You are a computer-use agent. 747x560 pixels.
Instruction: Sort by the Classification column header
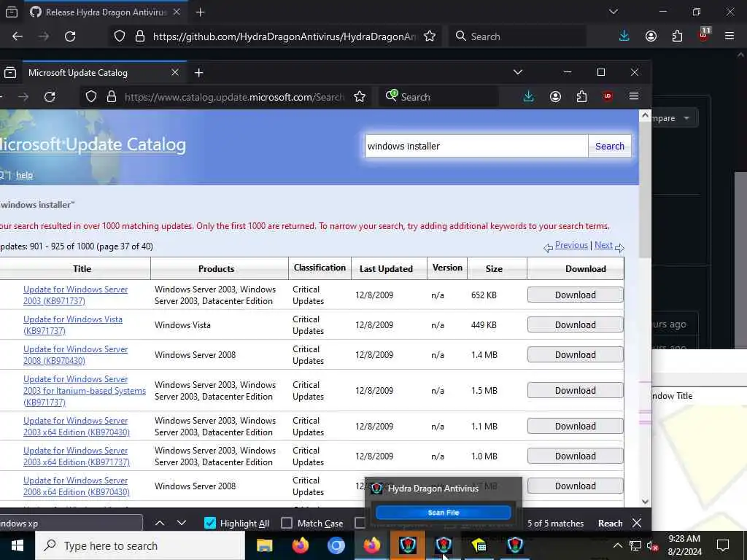(320, 268)
